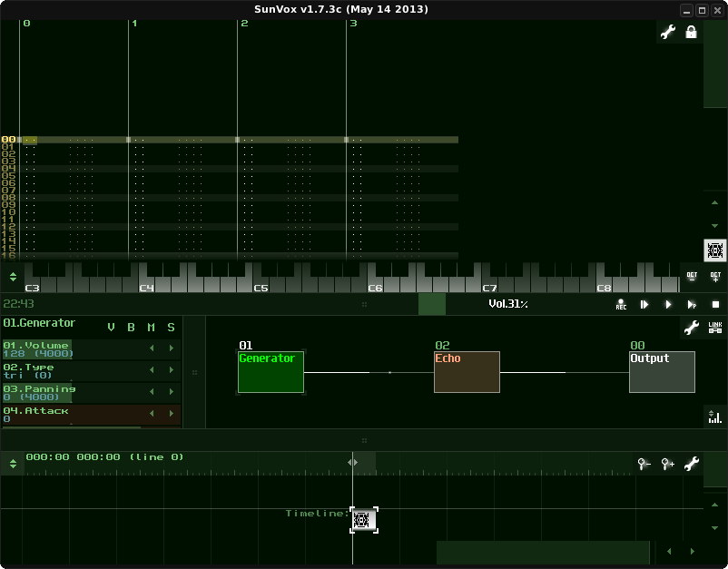Screen dimensions: 728x569
Task: Lower the keyboard octave with OCT-
Action: [x=692, y=277]
